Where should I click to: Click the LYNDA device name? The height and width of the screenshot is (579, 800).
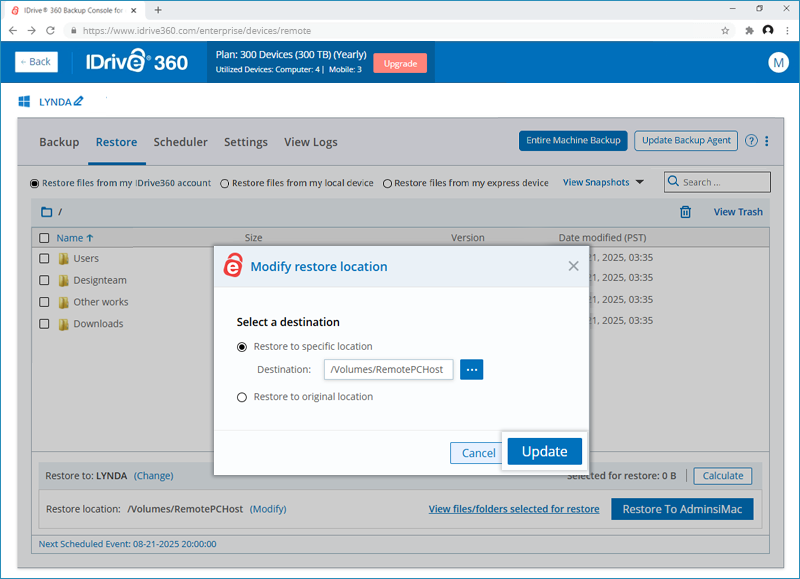tap(55, 102)
